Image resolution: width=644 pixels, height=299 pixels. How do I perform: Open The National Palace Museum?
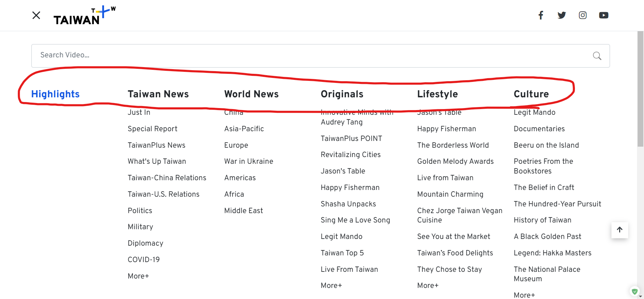pos(547,274)
